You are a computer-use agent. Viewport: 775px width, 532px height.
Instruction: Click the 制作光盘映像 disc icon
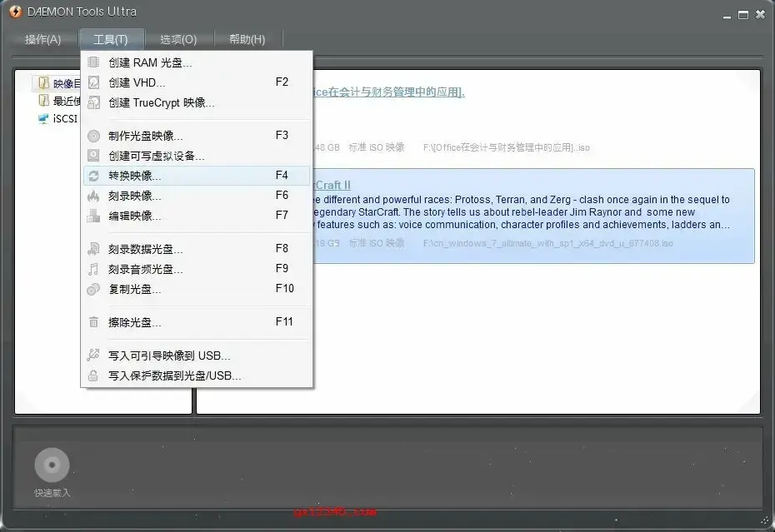93,136
